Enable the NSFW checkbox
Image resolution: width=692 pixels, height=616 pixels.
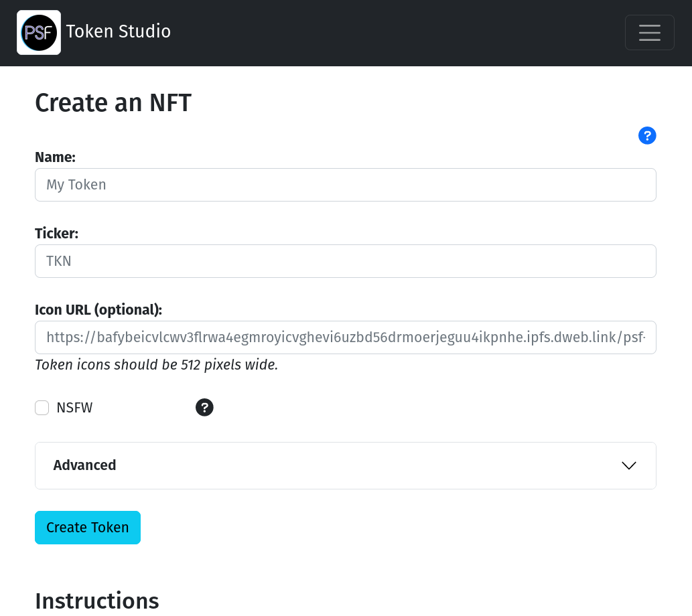click(x=42, y=408)
